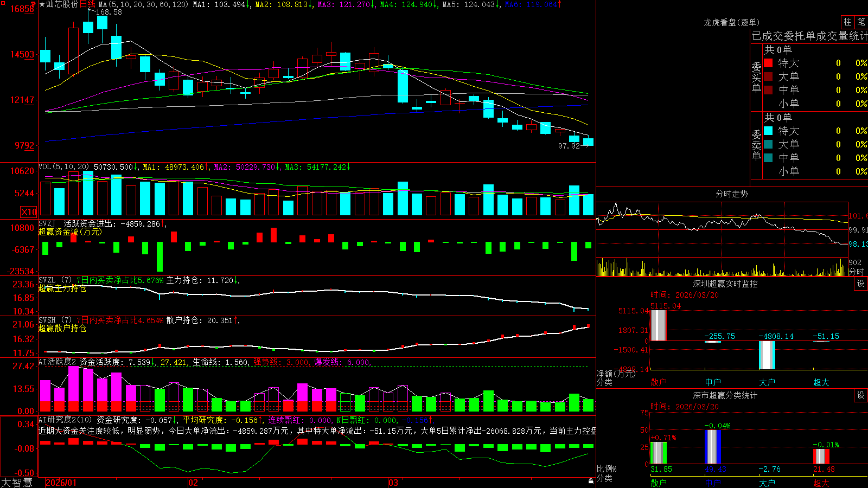Click the 中户 49.43 blue bar in 分类统计
This screenshot has width=868, height=488.
pos(713,447)
